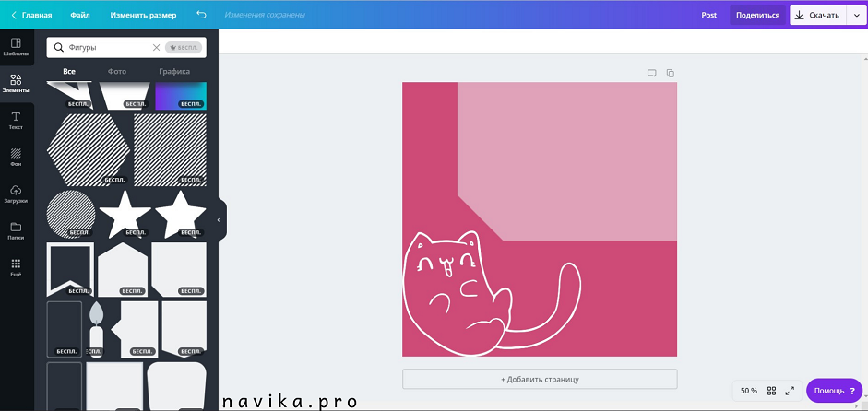Click the Поделиться button
The width and height of the screenshot is (868, 411).
(x=757, y=15)
